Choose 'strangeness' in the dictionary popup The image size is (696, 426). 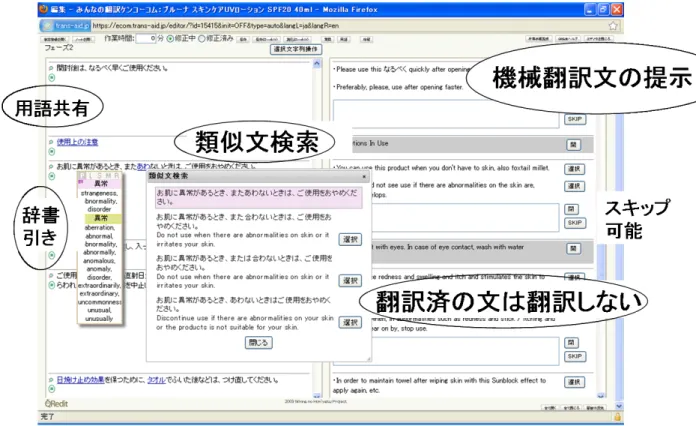(x=99, y=193)
